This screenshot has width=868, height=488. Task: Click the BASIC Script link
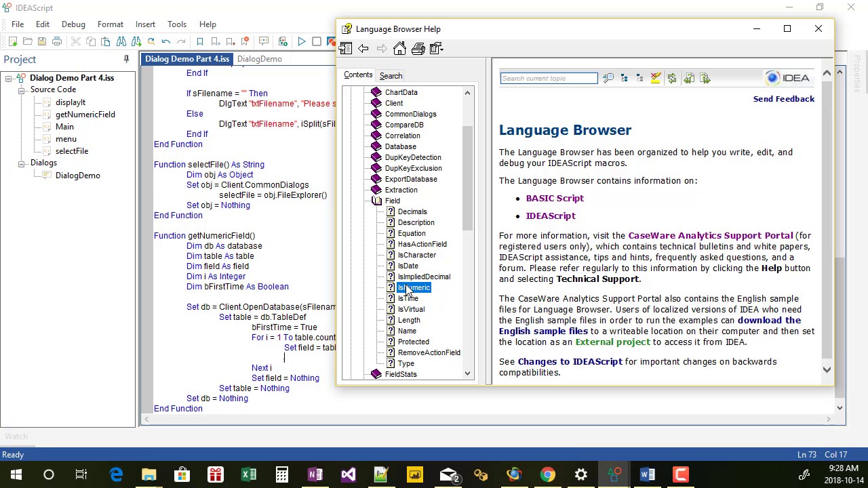pos(555,199)
